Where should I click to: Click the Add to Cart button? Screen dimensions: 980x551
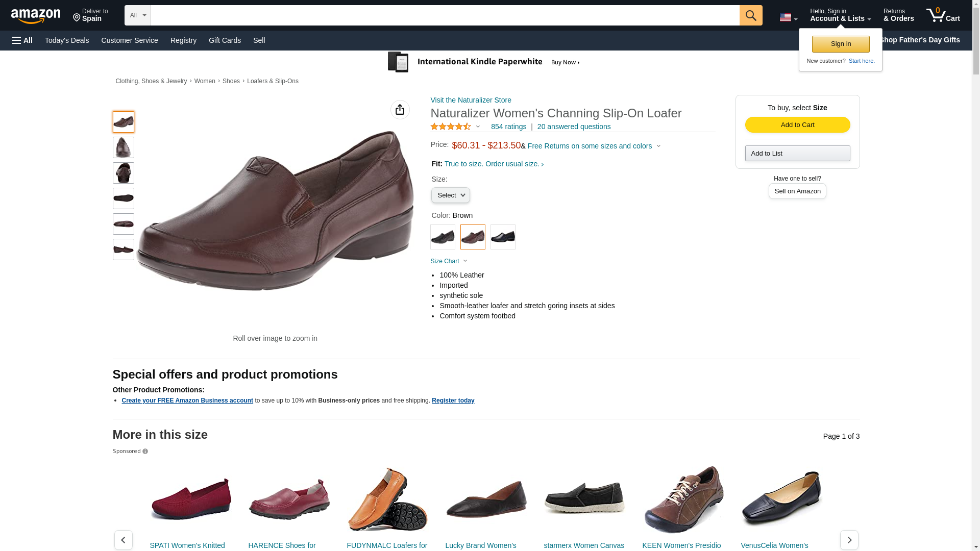[797, 125]
